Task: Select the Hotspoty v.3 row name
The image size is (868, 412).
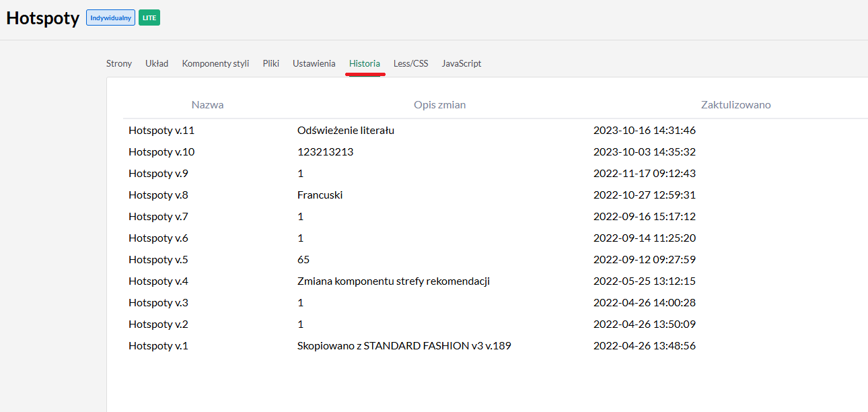Action: coord(159,303)
